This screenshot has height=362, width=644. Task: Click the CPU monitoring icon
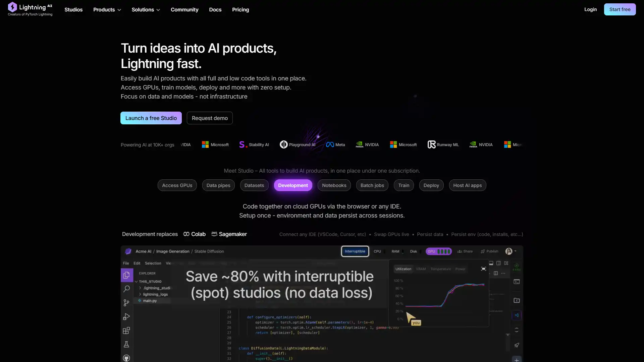(x=378, y=251)
